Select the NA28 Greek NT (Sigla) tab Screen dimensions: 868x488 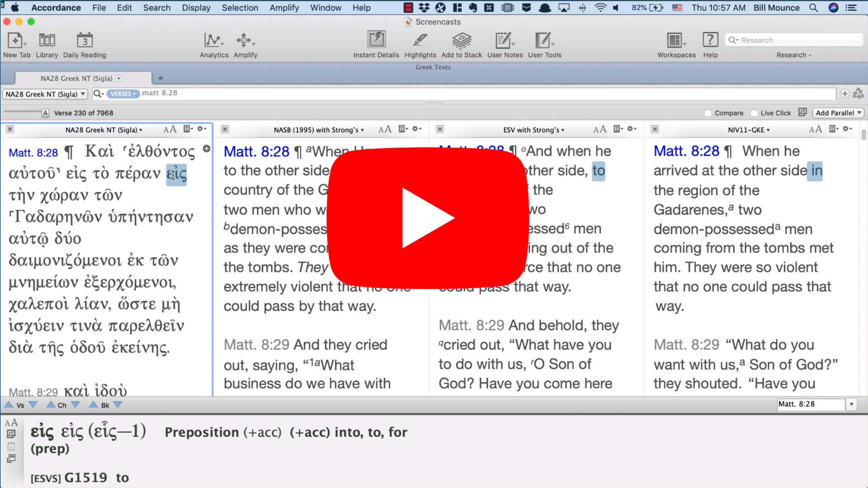(x=77, y=78)
